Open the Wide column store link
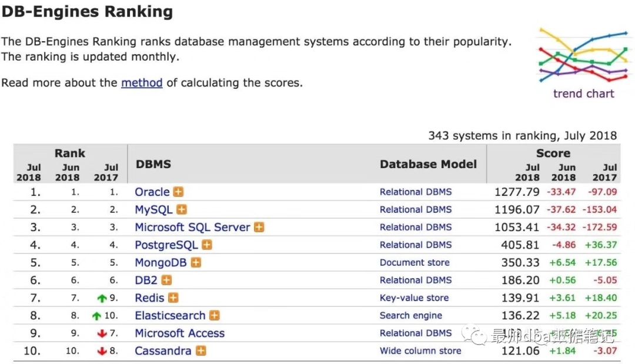Viewport: 635px width, 364px height. pos(420,351)
